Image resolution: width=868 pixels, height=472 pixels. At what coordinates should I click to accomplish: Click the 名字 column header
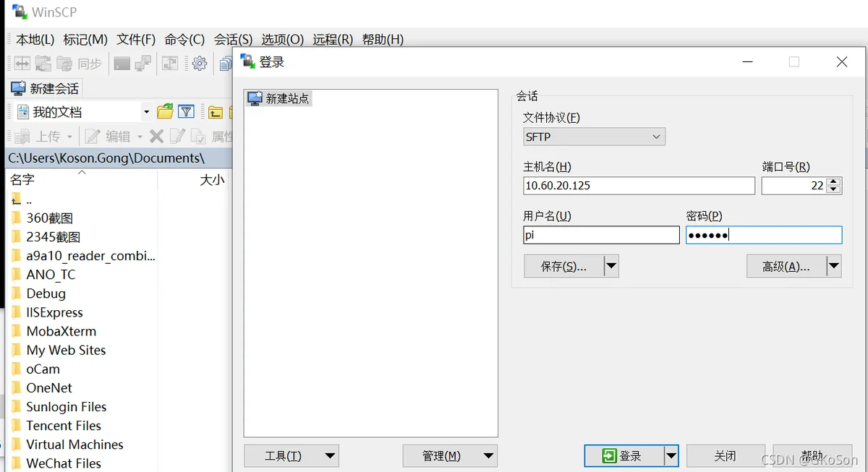[82, 179]
